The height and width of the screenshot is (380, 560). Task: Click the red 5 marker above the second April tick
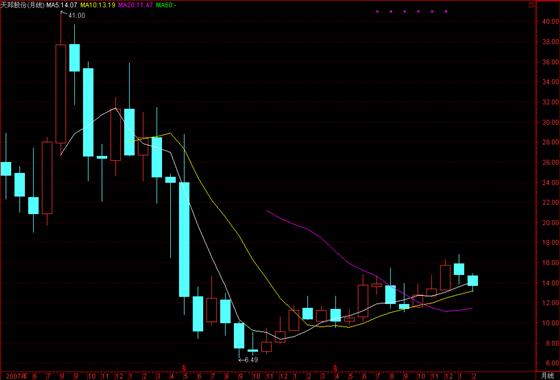(335, 367)
